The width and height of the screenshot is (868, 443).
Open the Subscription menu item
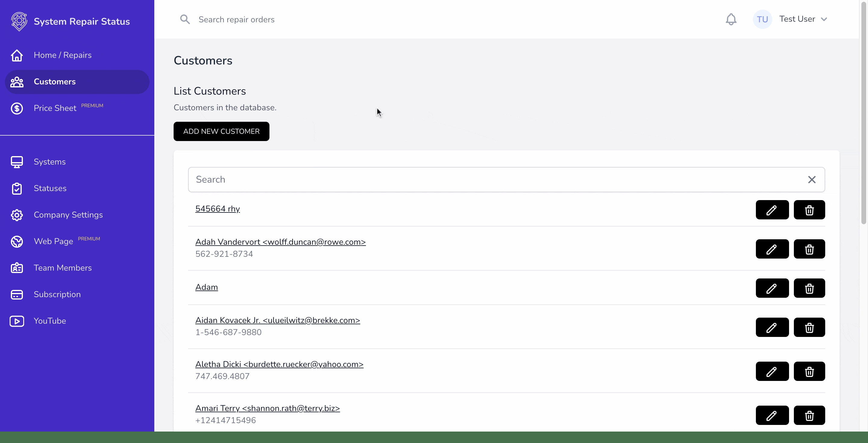pyautogui.click(x=77, y=294)
